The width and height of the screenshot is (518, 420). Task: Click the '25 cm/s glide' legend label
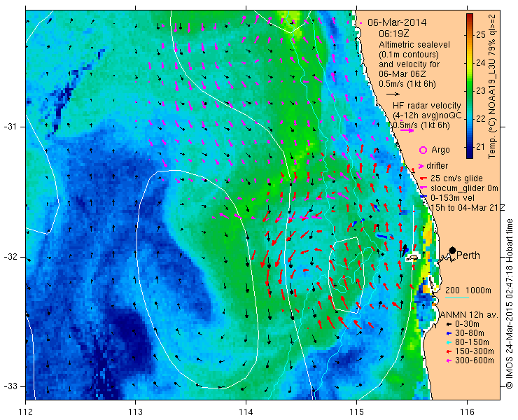coord(456,178)
